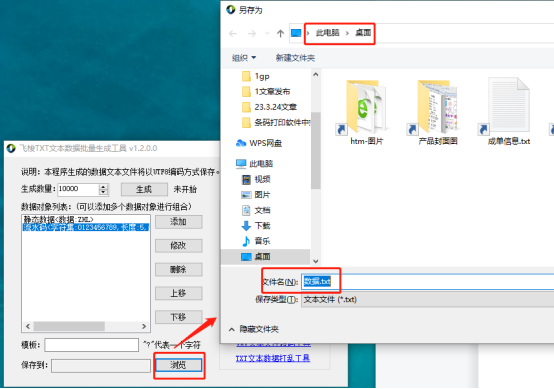Go forward in Save As dialog
The height and width of the screenshot is (389, 554).
click(252, 34)
